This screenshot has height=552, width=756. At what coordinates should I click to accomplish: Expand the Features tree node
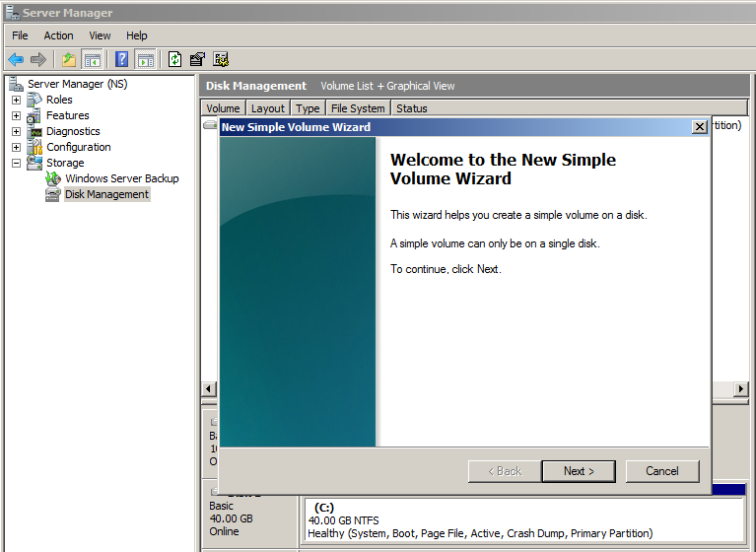click(x=17, y=115)
